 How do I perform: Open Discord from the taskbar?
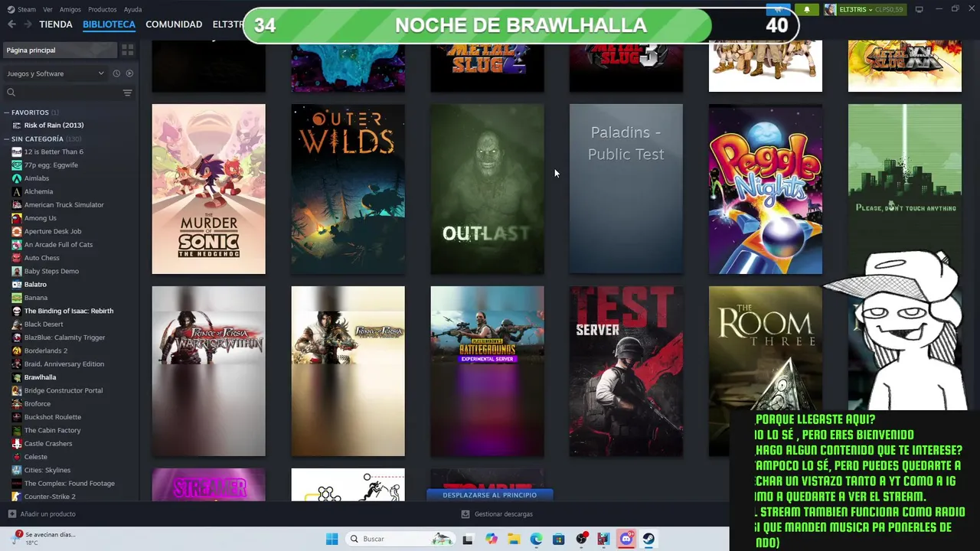[x=626, y=539]
